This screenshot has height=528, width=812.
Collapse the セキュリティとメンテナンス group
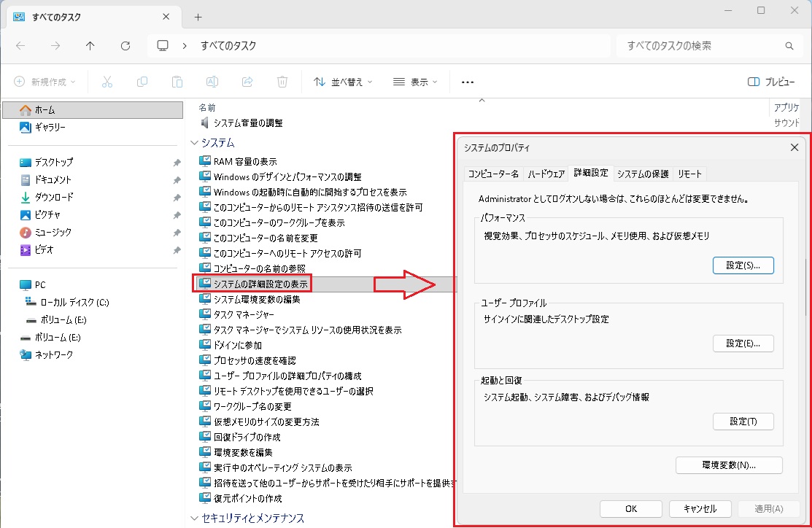pyautogui.click(x=194, y=519)
